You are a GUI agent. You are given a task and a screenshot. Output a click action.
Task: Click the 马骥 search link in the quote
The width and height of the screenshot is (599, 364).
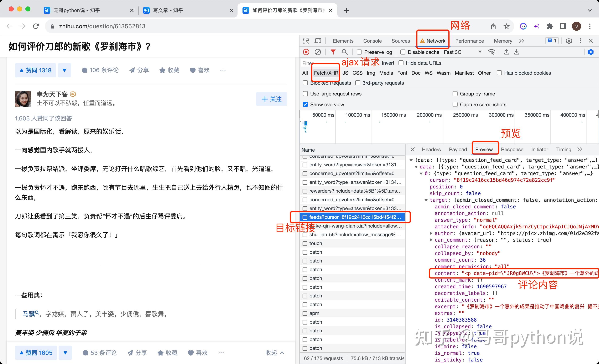(x=31, y=314)
